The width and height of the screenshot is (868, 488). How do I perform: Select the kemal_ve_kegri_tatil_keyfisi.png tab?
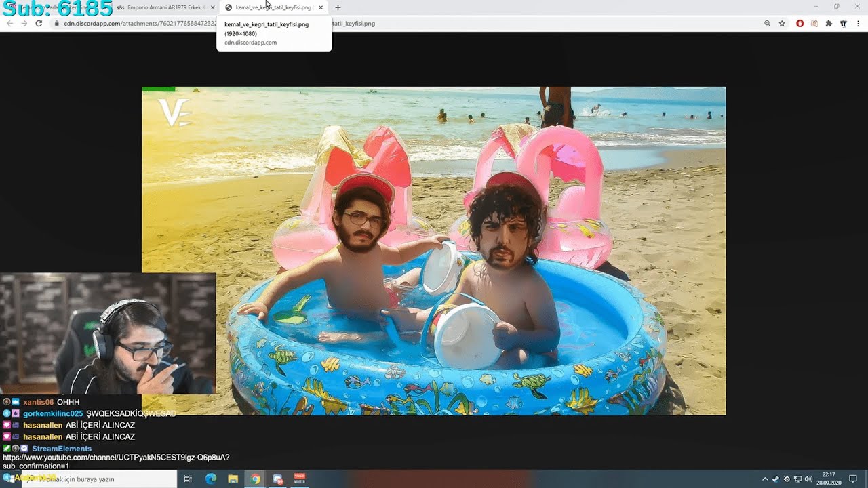pyautogui.click(x=273, y=7)
